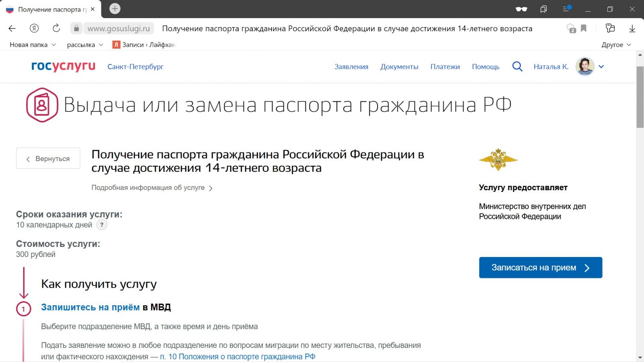Go to the Платежи section

coord(445,67)
